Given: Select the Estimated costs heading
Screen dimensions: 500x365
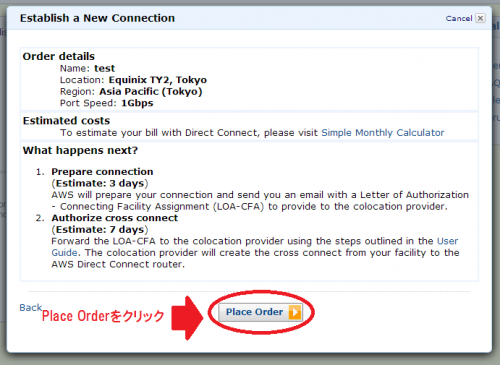Looking at the screenshot, I should click(x=66, y=121).
